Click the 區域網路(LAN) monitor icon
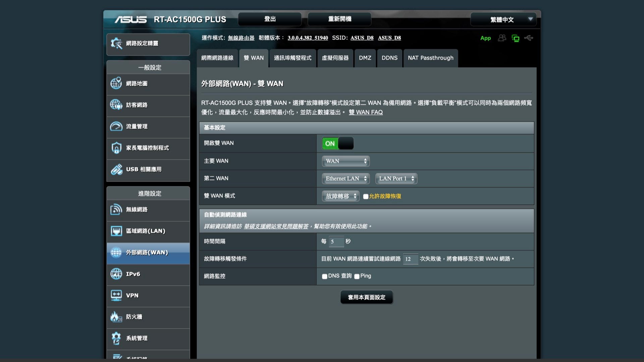The width and height of the screenshot is (644, 362). [x=116, y=231]
